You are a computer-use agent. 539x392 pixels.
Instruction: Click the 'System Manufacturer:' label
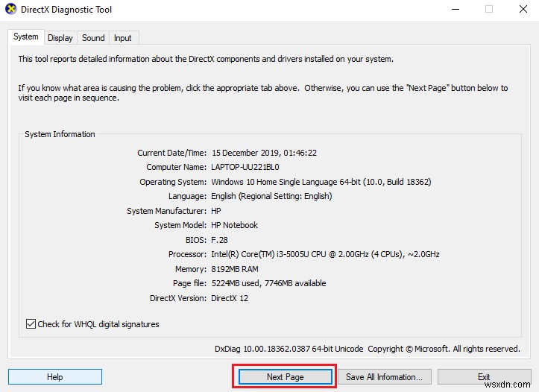tap(166, 211)
